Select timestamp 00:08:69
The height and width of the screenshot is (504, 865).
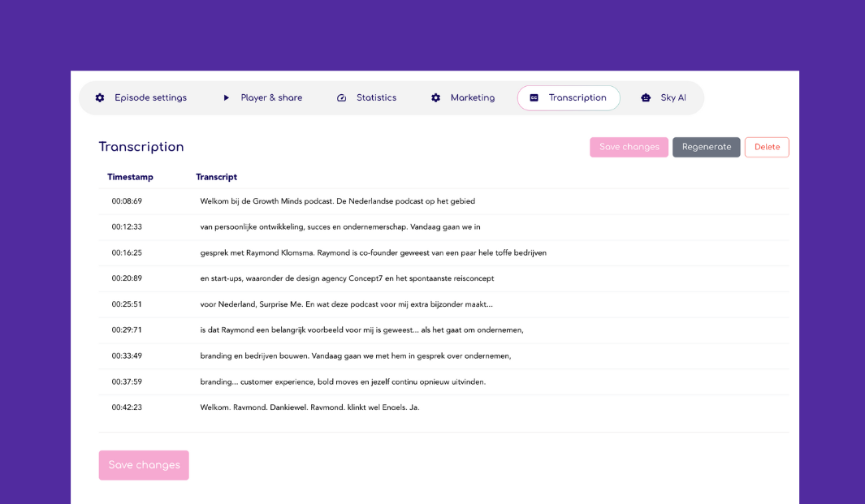127,201
